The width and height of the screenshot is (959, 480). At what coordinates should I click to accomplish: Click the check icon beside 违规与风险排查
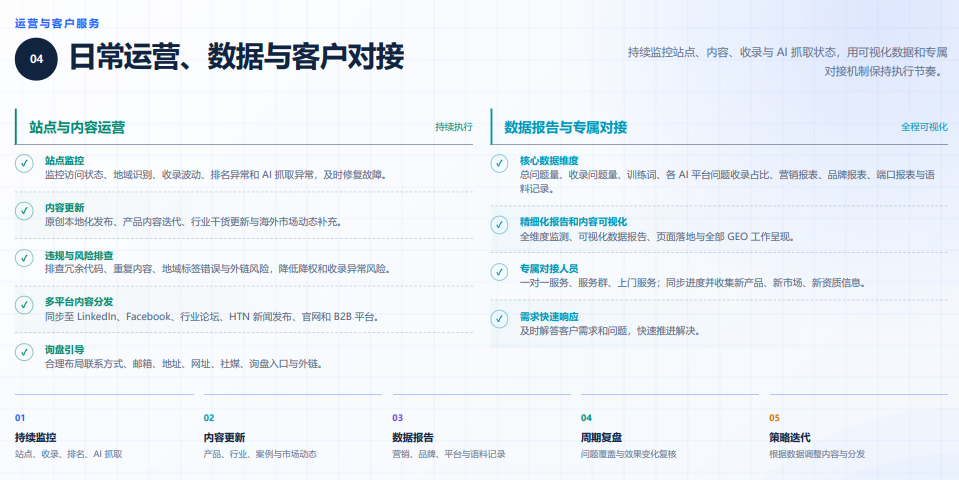point(24,258)
